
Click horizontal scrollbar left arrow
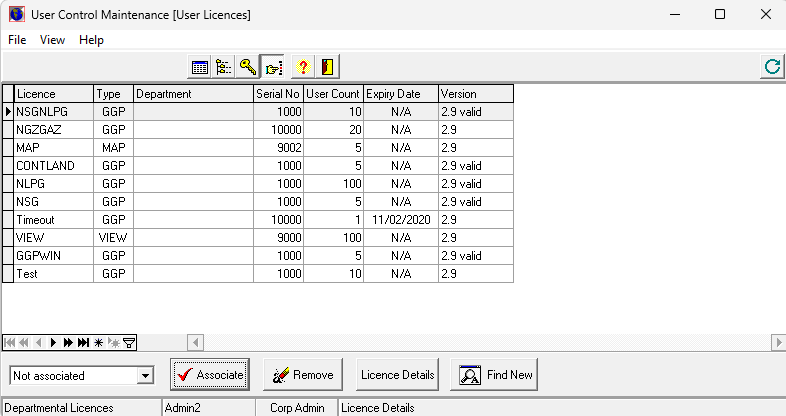pos(195,343)
